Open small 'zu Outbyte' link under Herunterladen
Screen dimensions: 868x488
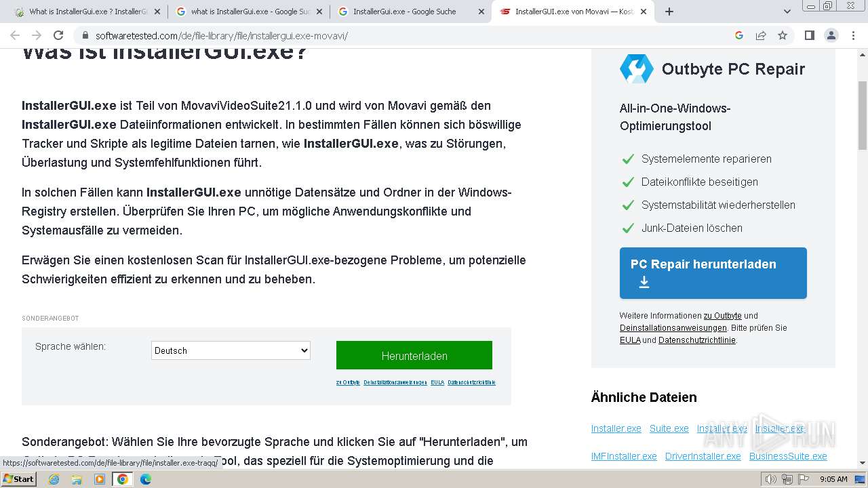pos(348,383)
